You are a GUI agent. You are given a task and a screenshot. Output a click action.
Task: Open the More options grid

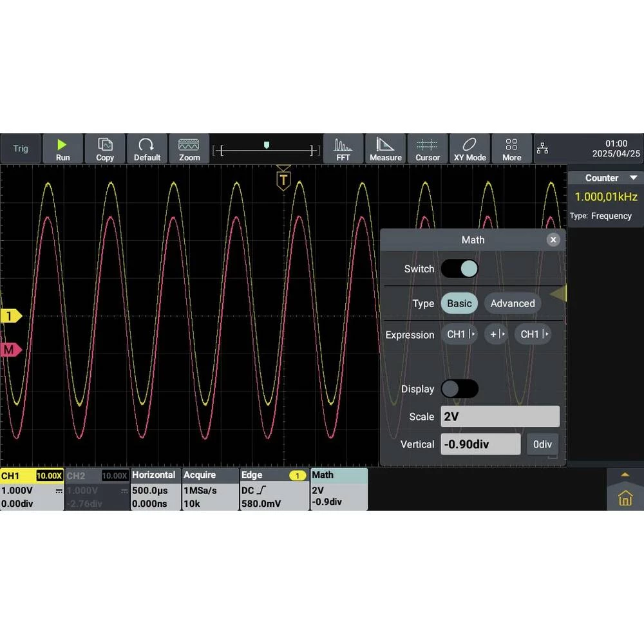511,149
